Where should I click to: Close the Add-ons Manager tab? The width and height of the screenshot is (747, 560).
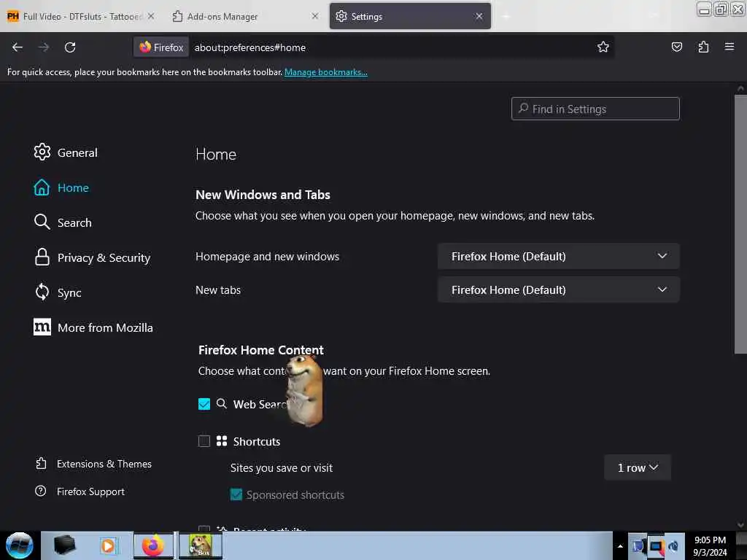pyautogui.click(x=315, y=16)
